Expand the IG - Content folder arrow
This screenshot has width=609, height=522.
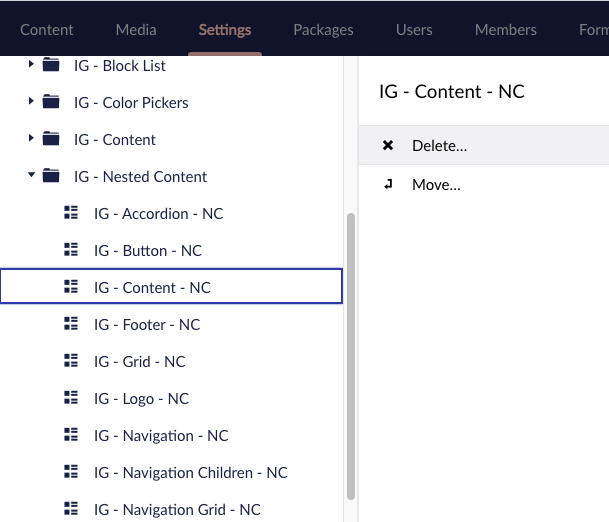coord(31,138)
